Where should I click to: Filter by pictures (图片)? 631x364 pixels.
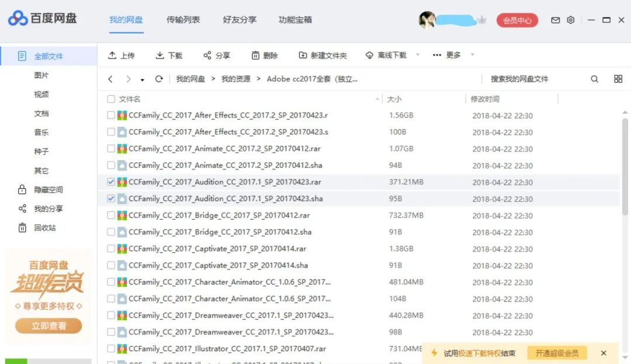point(41,75)
